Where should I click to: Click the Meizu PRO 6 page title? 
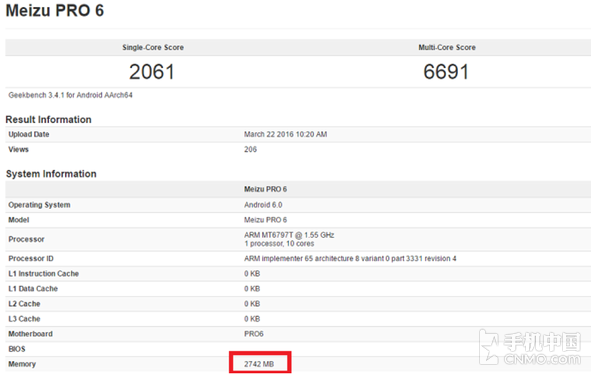(x=55, y=11)
